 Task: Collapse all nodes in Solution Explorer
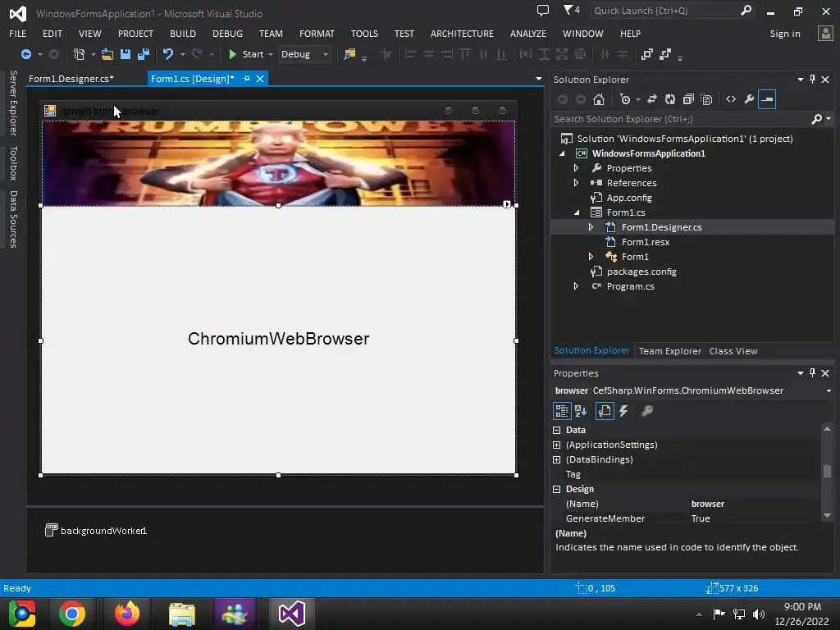(x=688, y=99)
